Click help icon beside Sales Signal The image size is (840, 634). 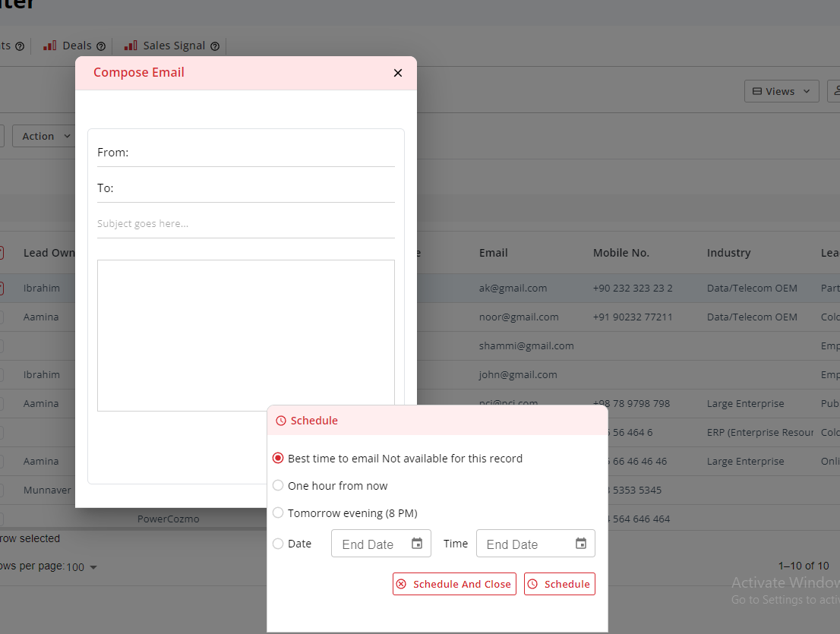pos(215,46)
